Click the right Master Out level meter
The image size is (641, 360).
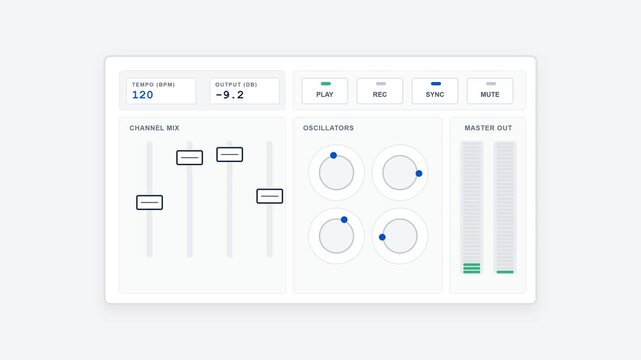click(505, 208)
